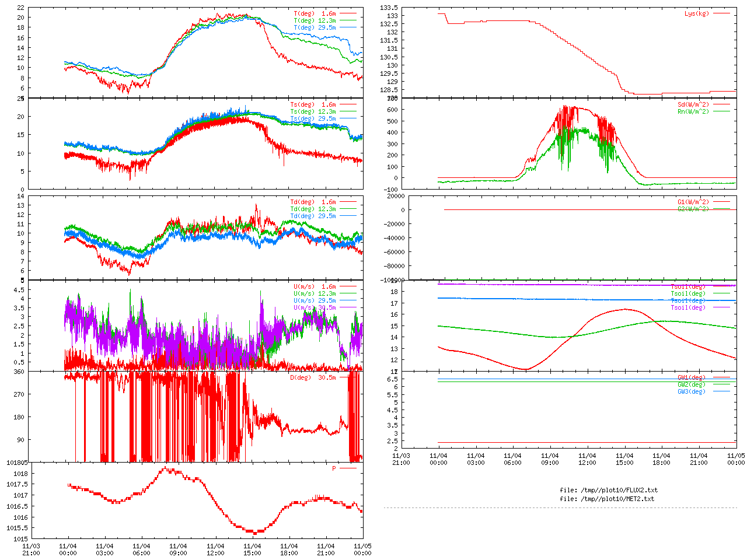
Task: Click the red Tsoil curve peak
Action: pyautogui.click(x=625, y=309)
